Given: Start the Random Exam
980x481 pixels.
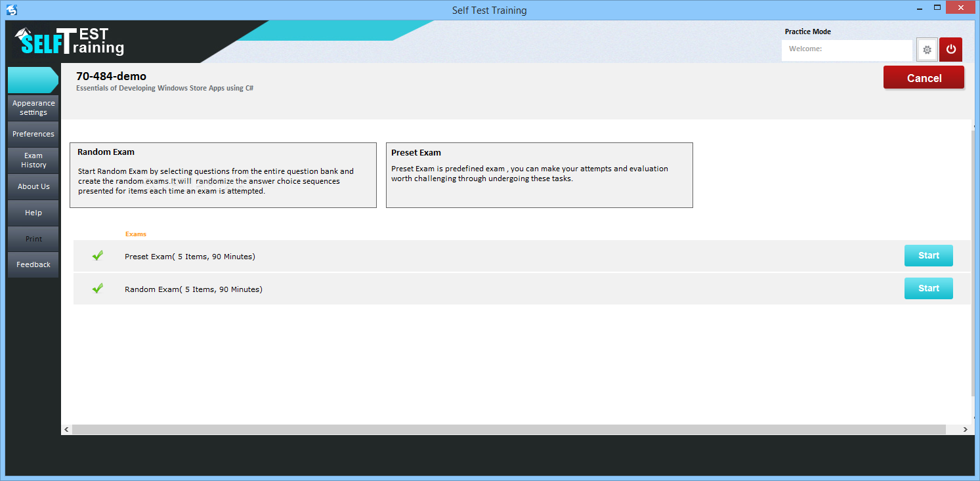Looking at the screenshot, I should pos(929,288).
